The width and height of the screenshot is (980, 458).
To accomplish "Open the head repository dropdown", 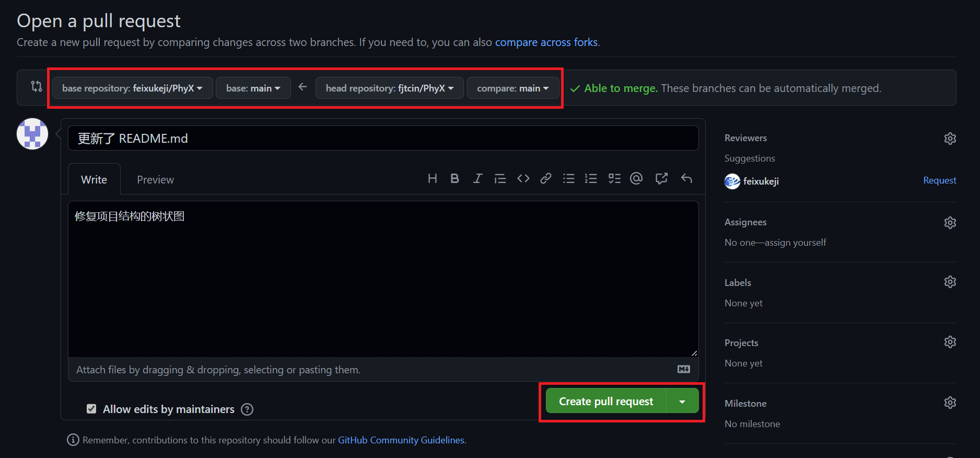I will (x=390, y=88).
